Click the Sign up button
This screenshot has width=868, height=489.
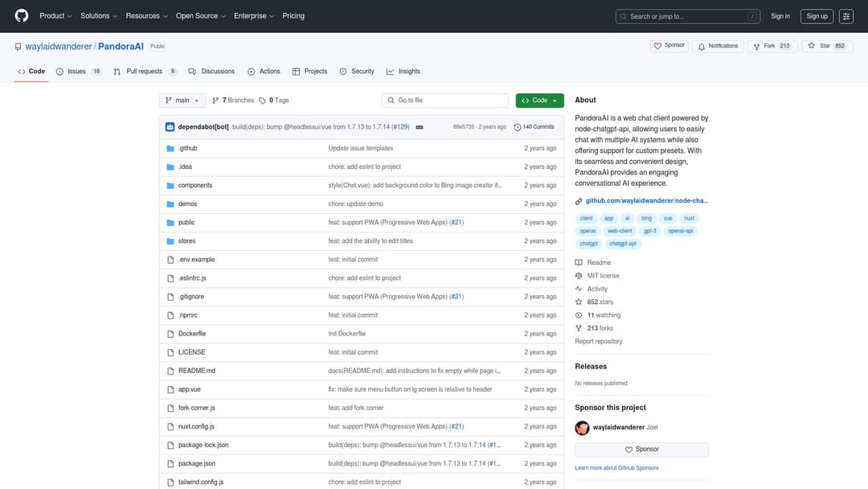[x=817, y=16]
